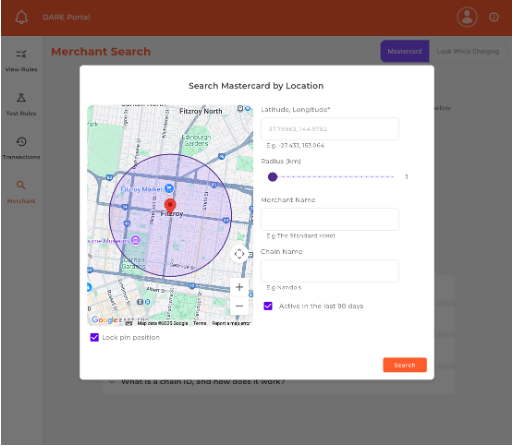This screenshot has width=512, height=446.
Task: Click the Merchant Search page heading
Action: tap(101, 51)
